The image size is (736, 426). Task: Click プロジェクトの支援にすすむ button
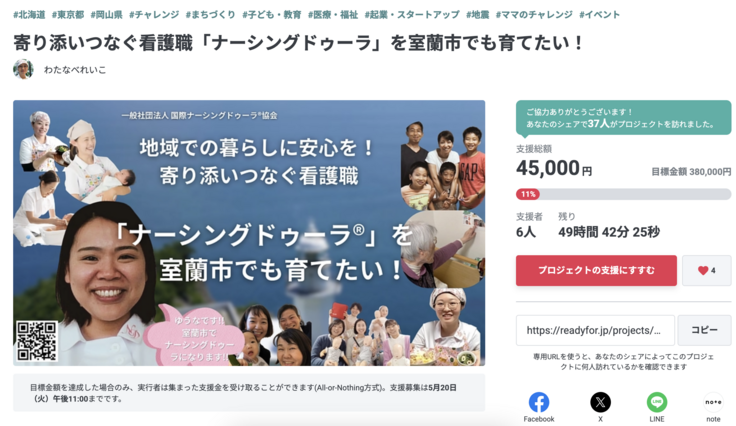click(x=596, y=271)
